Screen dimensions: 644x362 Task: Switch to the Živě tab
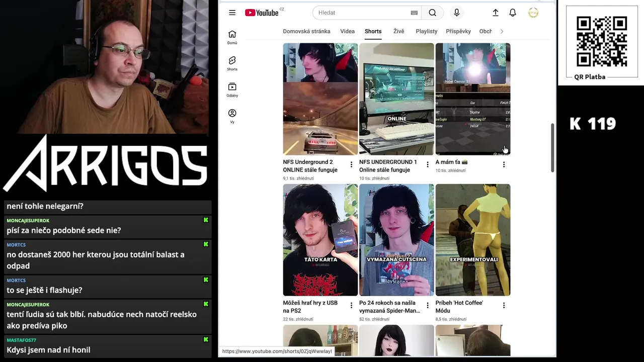tap(398, 31)
